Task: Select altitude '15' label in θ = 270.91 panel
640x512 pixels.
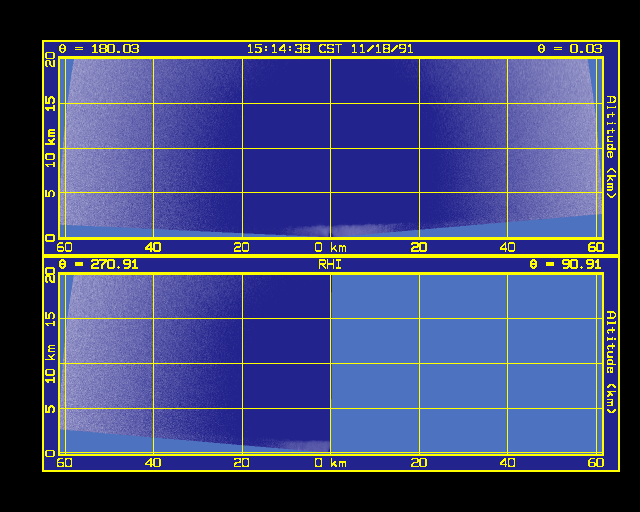Action: coord(50,319)
